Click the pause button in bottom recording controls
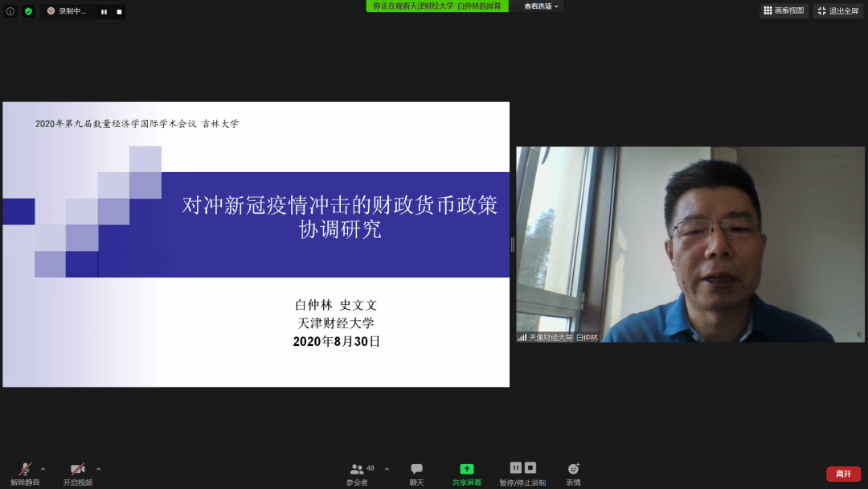The height and width of the screenshot is (489, 868). click(516, 468)
